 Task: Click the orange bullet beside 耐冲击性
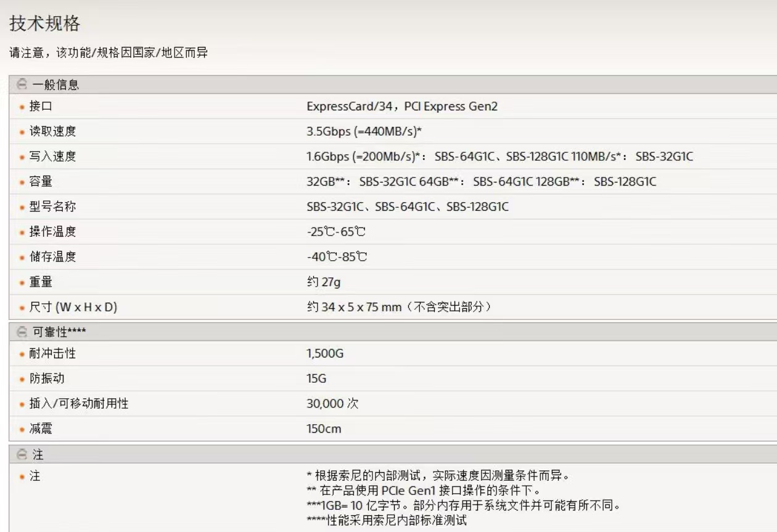click(x=22, y=354)
